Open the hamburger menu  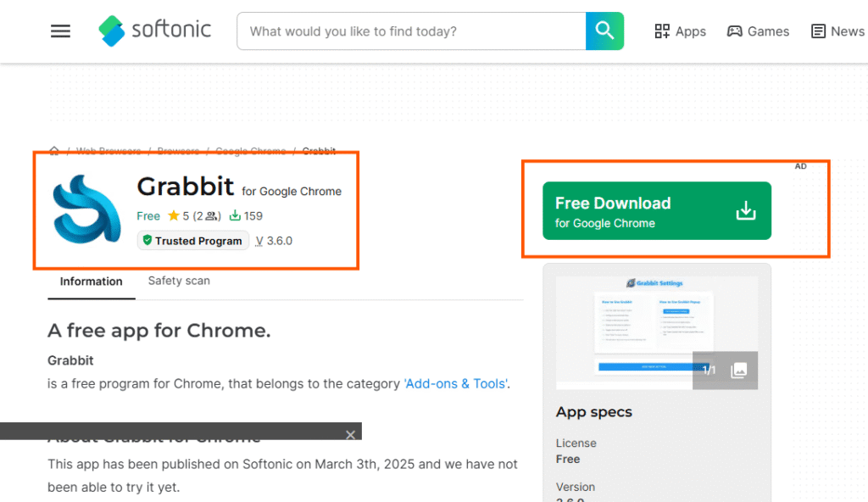(x=60, y=31)
